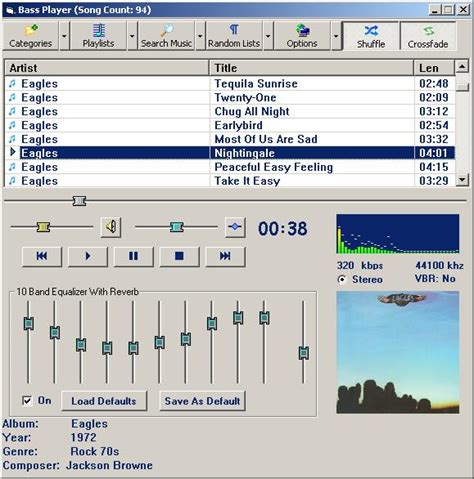Click the playing Nightingale row
The height and width of the screenshot is (479, 474).
tap(230, 153)
